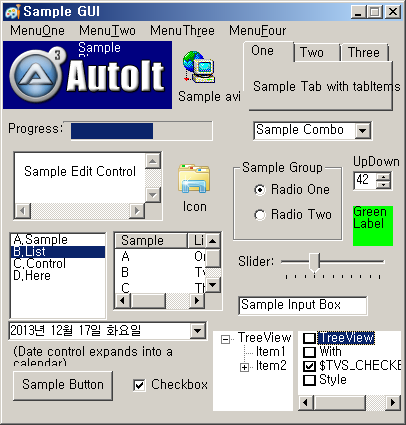
Task: Click the folder Icon image
Action: (x=194, y=178)
